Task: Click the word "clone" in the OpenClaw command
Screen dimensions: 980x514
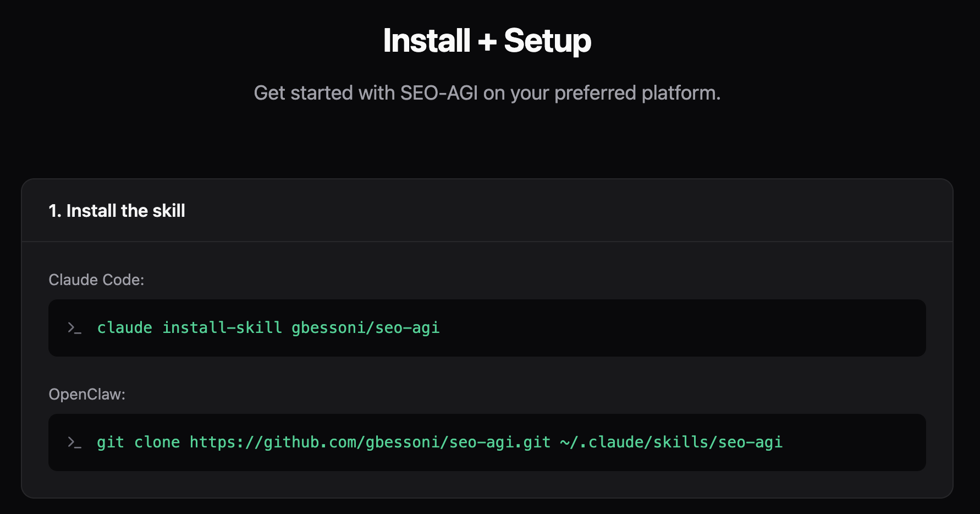Action: tap(157, 442)
